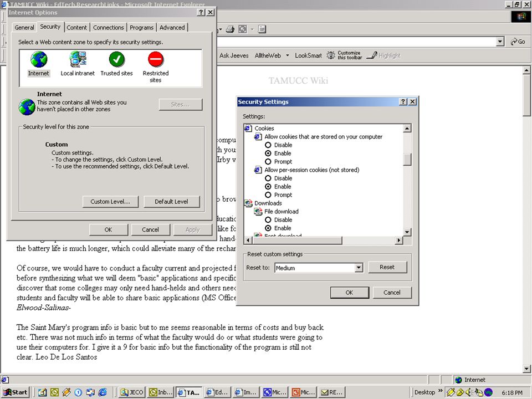The width and height of the screenshot is (532, 399).
Task: Click the Cookies category icon in the settings list
Action: [248, 128]
